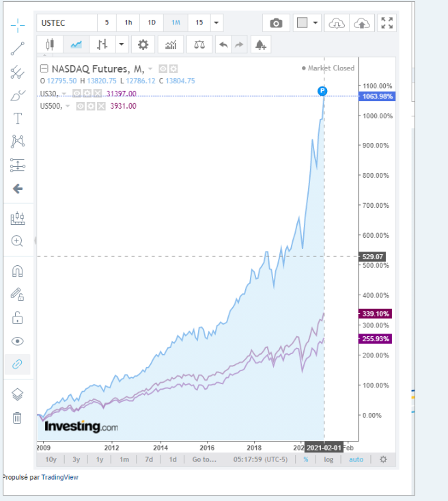448x501 pixels.
Task: Activate the zoom in magnifier tool
Action: point(18,241)
